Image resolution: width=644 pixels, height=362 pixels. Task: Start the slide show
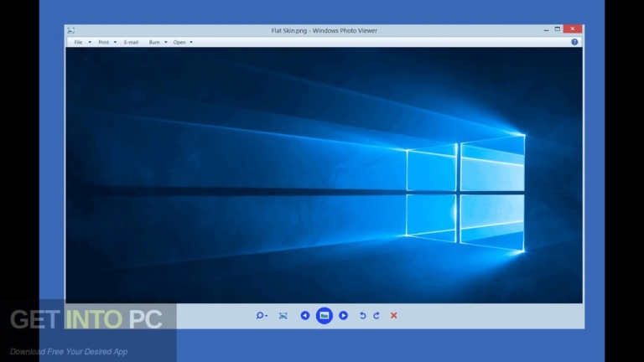coord(324,315)
